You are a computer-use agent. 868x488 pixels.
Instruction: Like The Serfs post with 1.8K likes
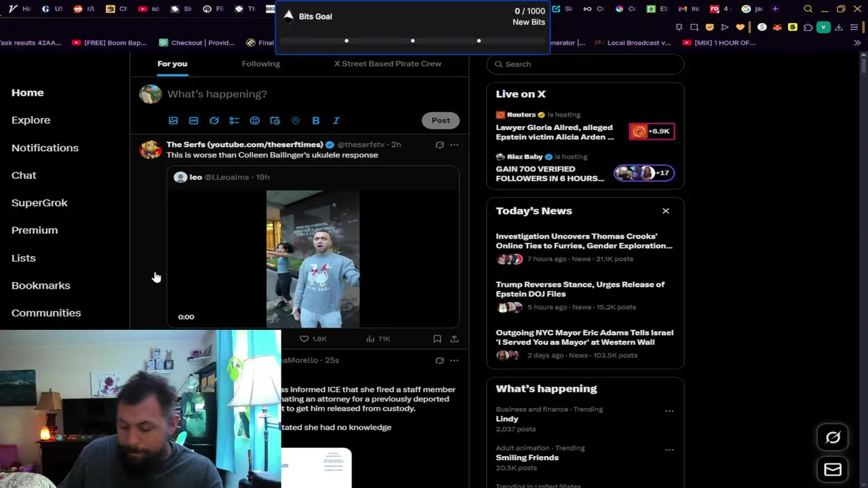tap(313, 339)
